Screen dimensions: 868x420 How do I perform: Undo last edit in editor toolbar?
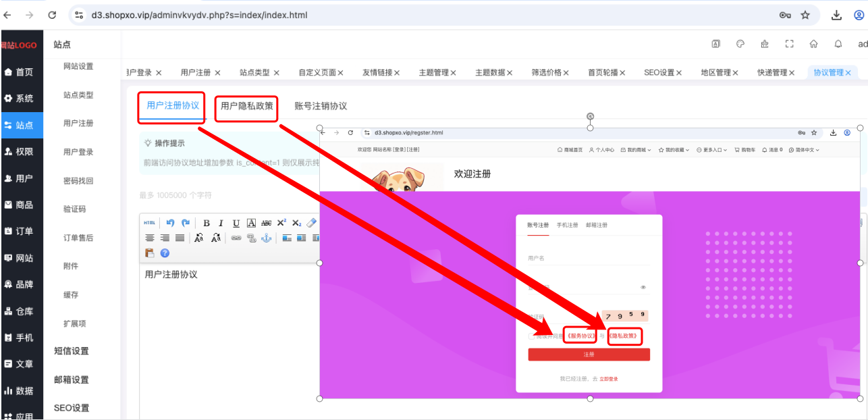(x=170, y=223)
